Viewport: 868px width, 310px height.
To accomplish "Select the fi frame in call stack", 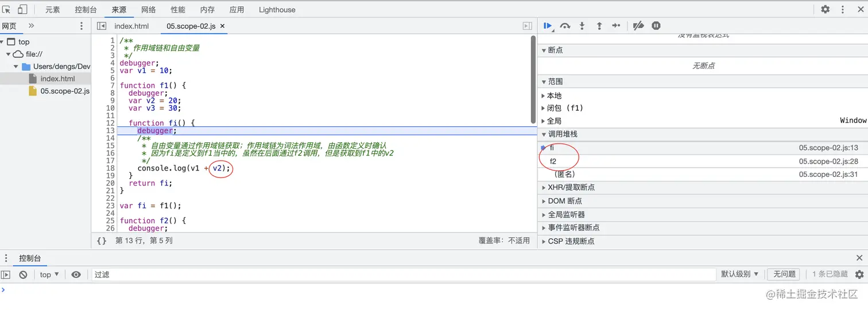I will point(703,148).
